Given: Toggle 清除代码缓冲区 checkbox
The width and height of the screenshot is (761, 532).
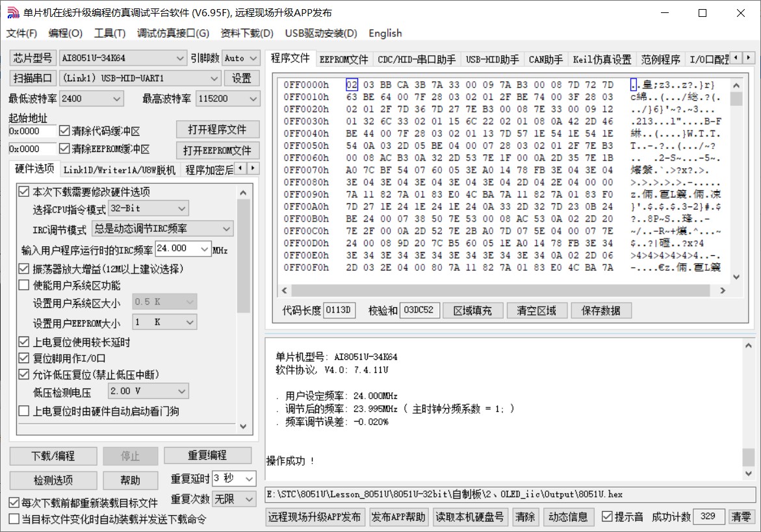Looking at the screenshot, I should [64, 131].
